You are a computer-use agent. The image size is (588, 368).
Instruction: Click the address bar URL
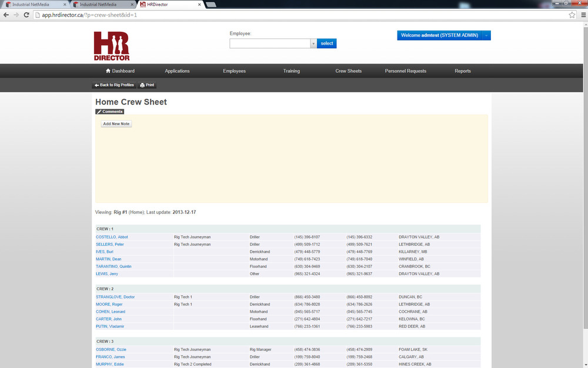(x=89, y=15)
